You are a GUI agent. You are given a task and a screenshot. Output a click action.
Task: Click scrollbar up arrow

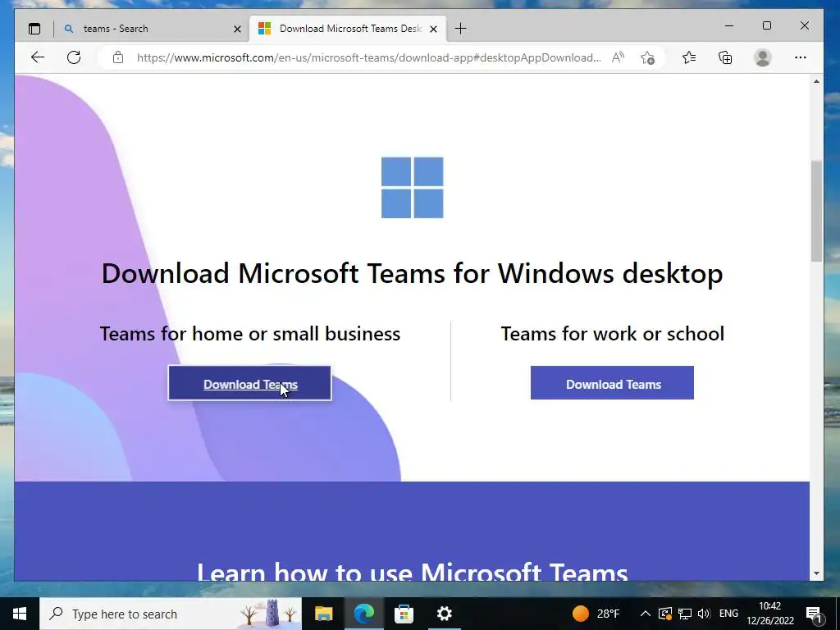[816, 81]
